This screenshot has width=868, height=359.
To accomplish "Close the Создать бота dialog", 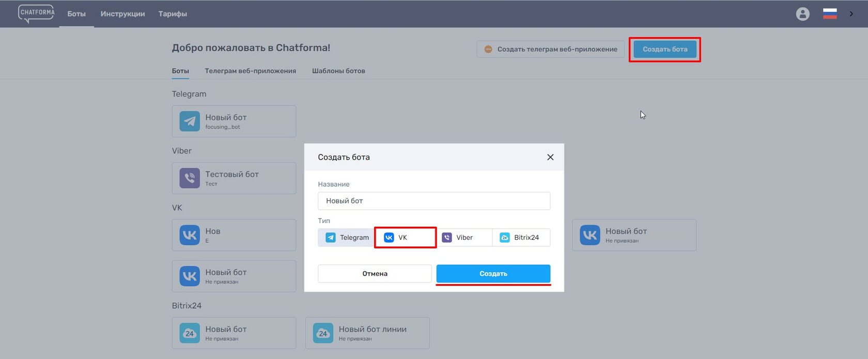I will [x=550, y=157].
